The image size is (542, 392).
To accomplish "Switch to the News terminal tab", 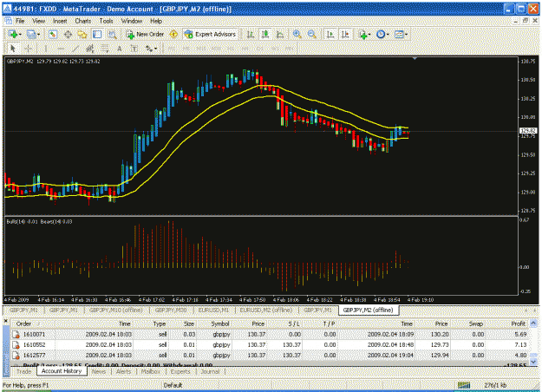I will 99,371.
